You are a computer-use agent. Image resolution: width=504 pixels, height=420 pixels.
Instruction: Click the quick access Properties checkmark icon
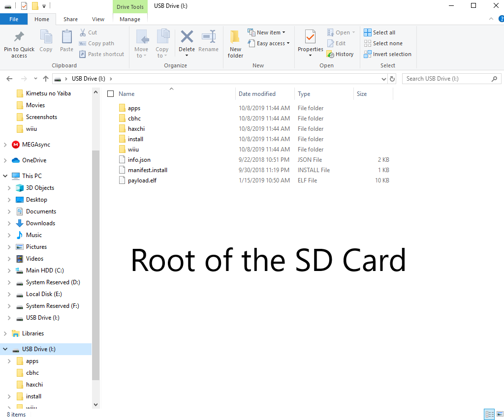tap(24, 6)
